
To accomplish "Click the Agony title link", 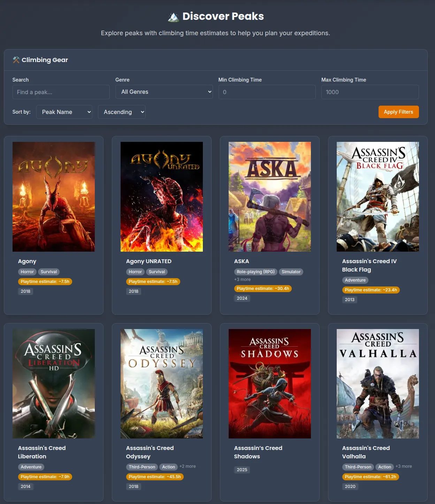I will [27, 261].
